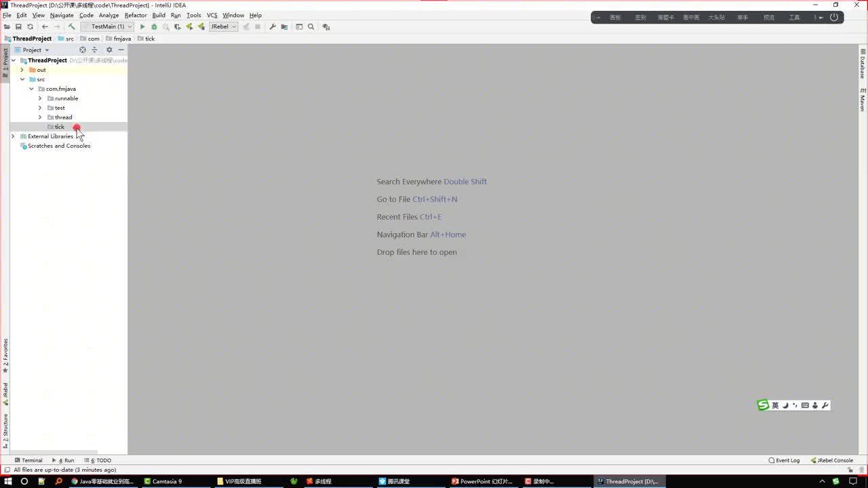Open the 6: TODO tool window tab
Screen dimensions: 868x488
coord(98,460)
